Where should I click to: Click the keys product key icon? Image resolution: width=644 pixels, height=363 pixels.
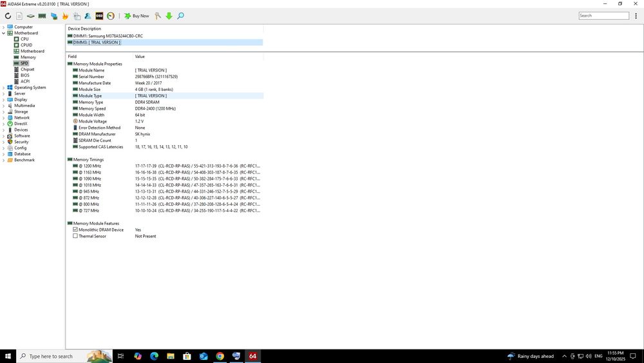pos(158,16)
